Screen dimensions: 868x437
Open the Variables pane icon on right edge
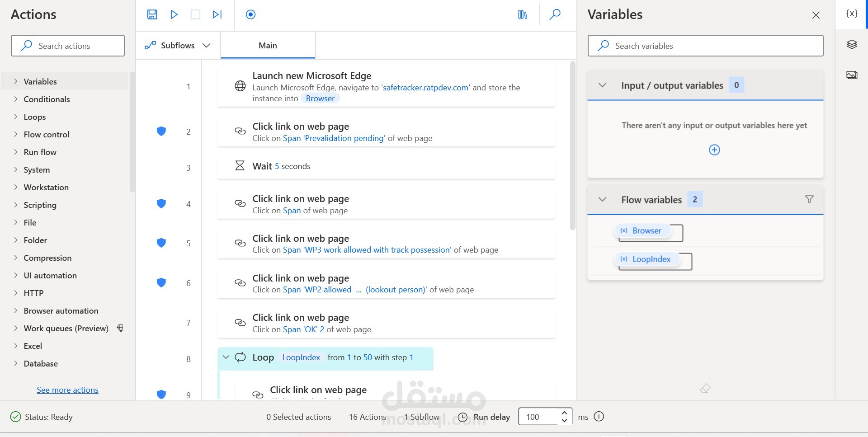[852, 13]
